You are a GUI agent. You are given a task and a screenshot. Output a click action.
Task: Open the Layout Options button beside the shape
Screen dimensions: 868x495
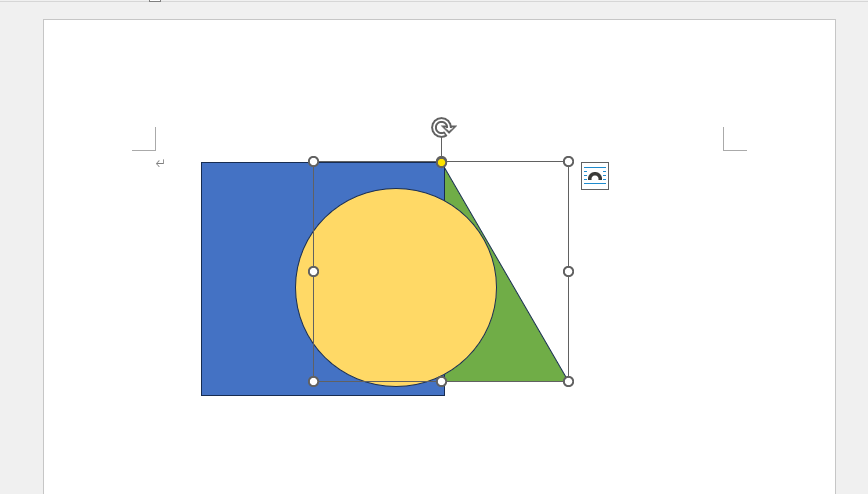(x=595, y=176)
